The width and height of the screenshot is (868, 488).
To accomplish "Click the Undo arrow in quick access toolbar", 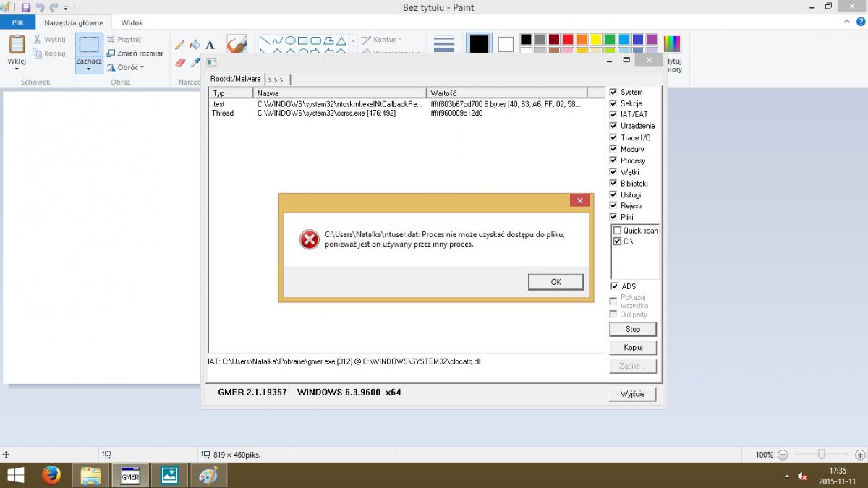I will click(x=41, y=7).
